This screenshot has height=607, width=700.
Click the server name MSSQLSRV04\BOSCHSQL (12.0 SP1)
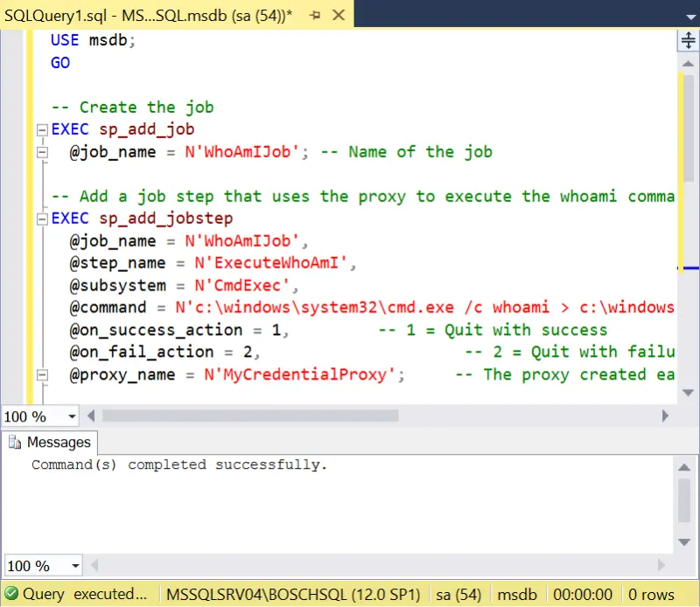pos(293,595)
